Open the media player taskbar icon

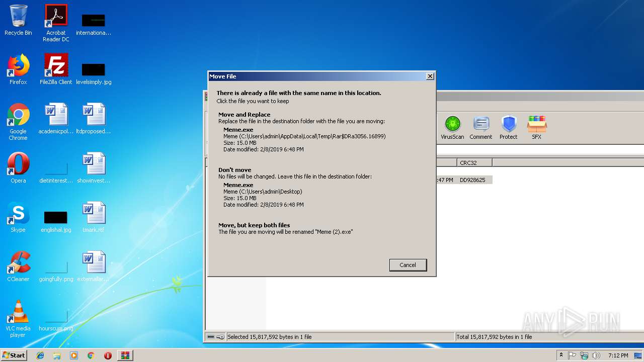point(74,355)
